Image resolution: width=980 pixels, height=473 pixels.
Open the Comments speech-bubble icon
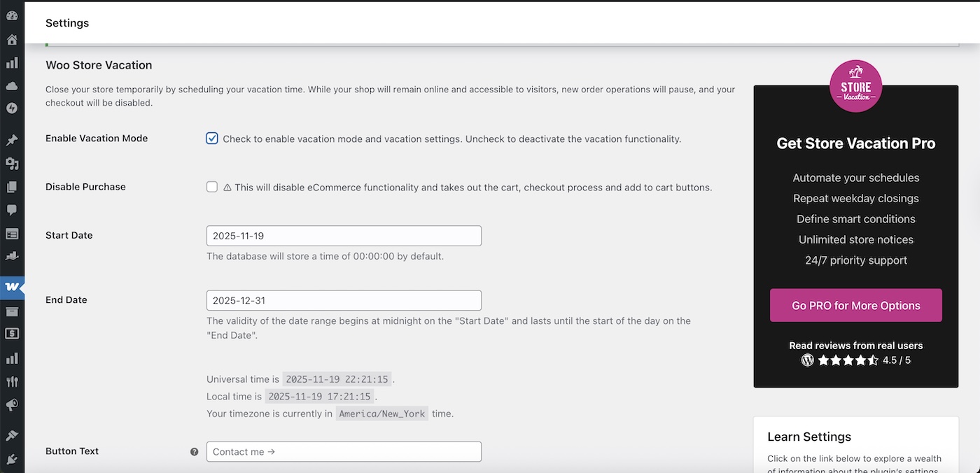12,209
